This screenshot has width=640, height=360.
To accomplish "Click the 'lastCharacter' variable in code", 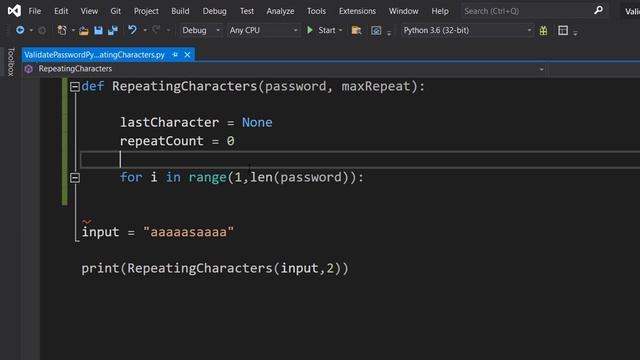I will click(169, 122).
